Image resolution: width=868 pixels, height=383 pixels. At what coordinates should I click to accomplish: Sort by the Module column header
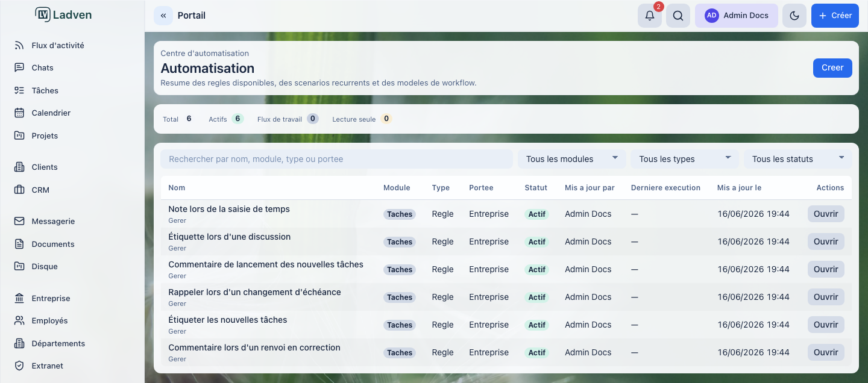pyautogui.click(x=397, y=188)
